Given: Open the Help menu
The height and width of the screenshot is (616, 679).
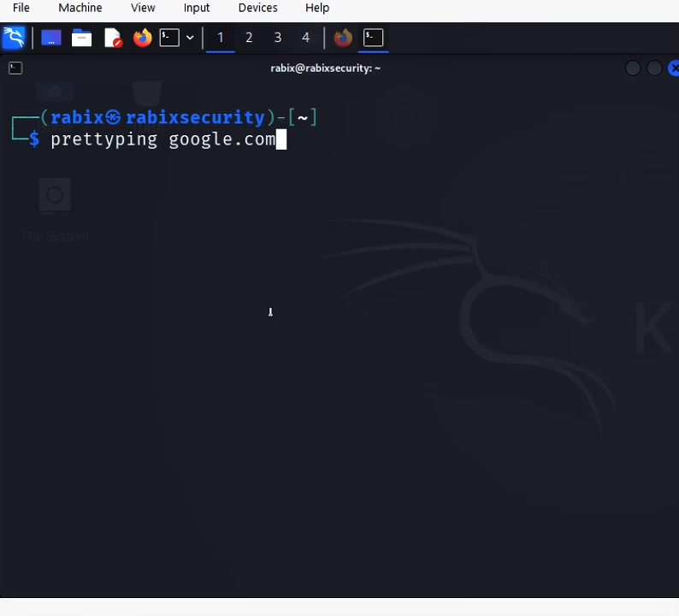Looking at the screenshot, I should pyautogui.click(x=317, y=8).
